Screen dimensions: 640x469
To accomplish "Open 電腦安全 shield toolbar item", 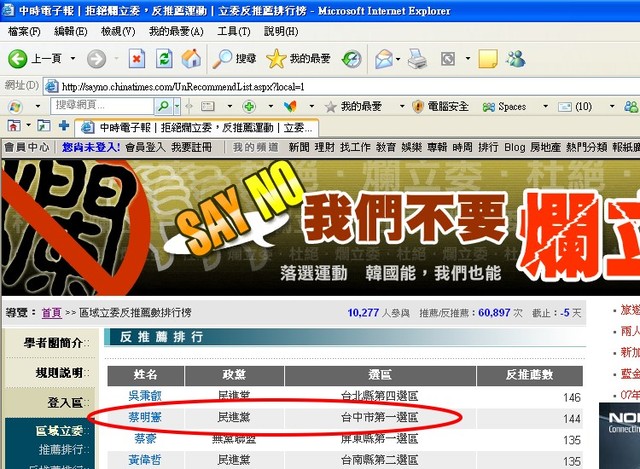I will point(440,107).
